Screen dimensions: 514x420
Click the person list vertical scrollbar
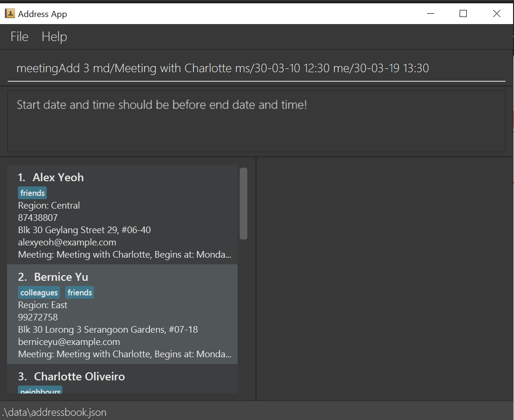point(244,203)
